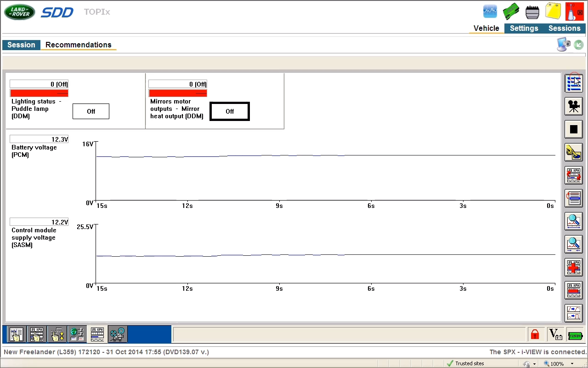Start recording with the movie camera icon
This screenshot has height=368, width=588.
point(573,106)
